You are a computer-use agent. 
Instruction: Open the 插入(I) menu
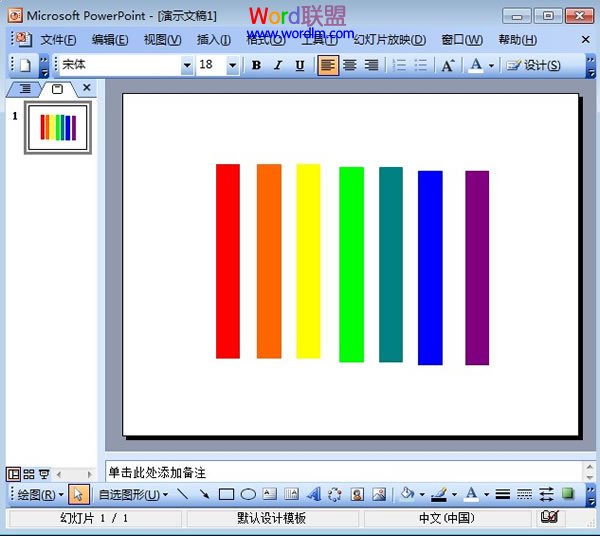click(214, 39)
